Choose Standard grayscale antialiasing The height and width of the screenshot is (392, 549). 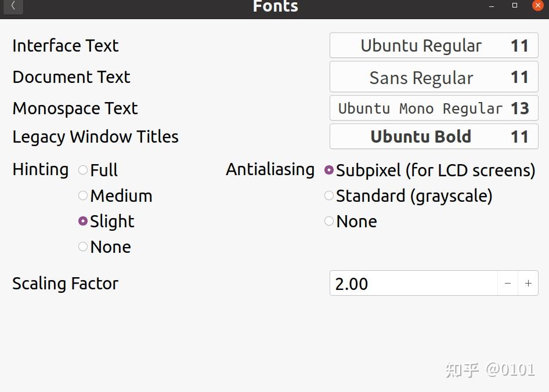pyautogui.click(x=329, y=195)
